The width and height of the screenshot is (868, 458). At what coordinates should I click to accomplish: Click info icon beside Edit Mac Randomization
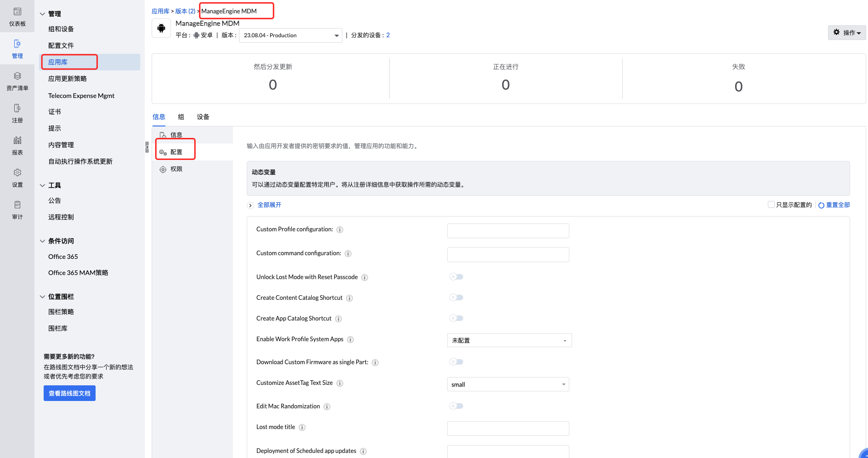click(x=327, y=406)
